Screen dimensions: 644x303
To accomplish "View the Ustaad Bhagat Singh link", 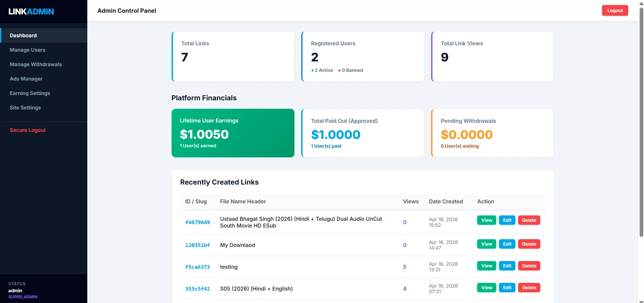I will point(486,220).
